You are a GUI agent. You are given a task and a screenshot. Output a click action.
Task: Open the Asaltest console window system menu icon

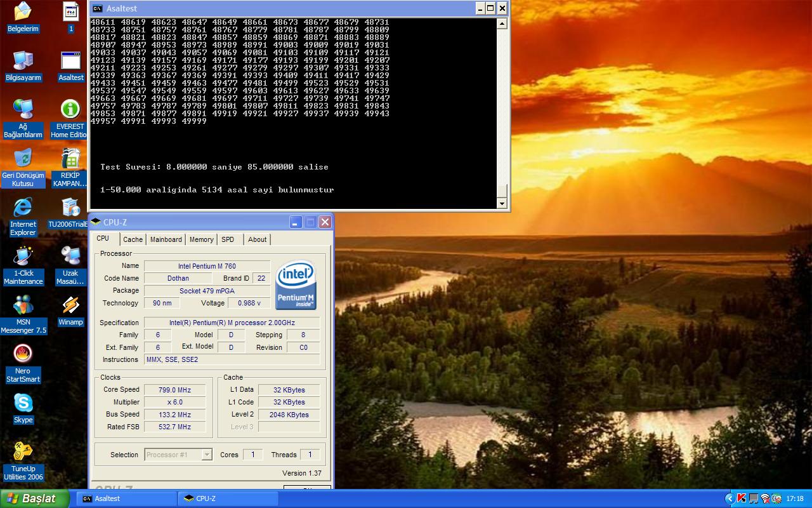(x=97, y=8)
